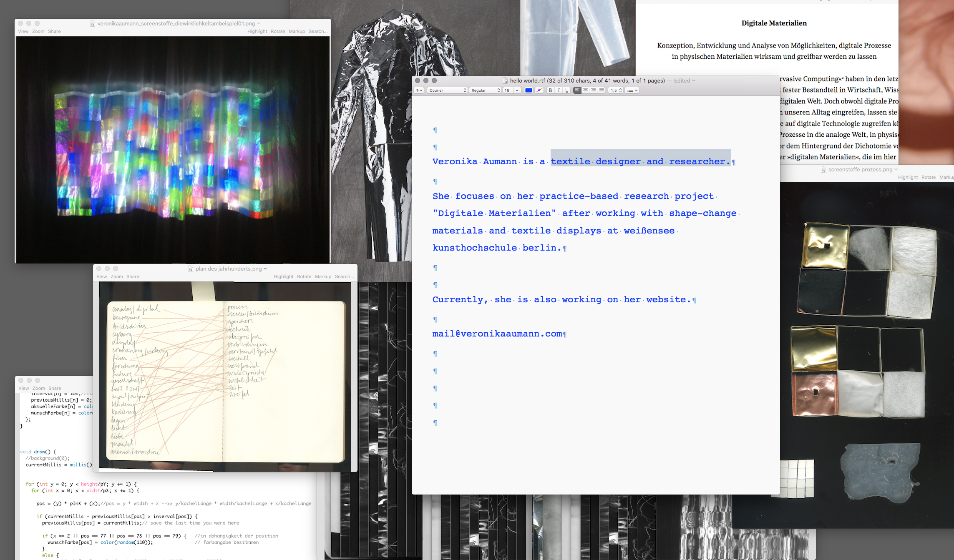Toggle bold formatting in hello world.rtf

click(x=550, y=90)
